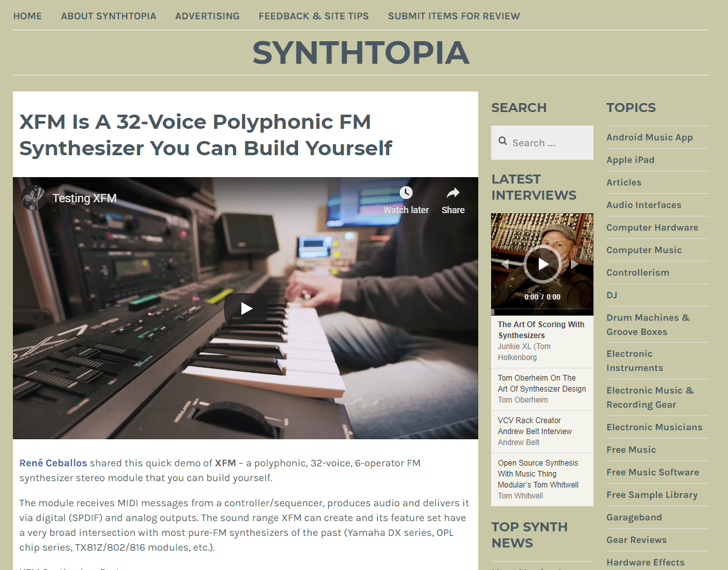Screen dimensions: 728x570
Task: Click the Share arrow icon on video
Action: point(453,193)
